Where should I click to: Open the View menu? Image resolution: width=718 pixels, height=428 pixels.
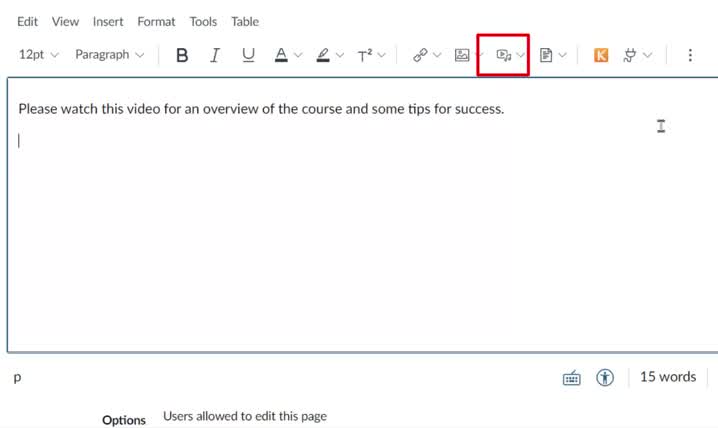click(65, 22)
